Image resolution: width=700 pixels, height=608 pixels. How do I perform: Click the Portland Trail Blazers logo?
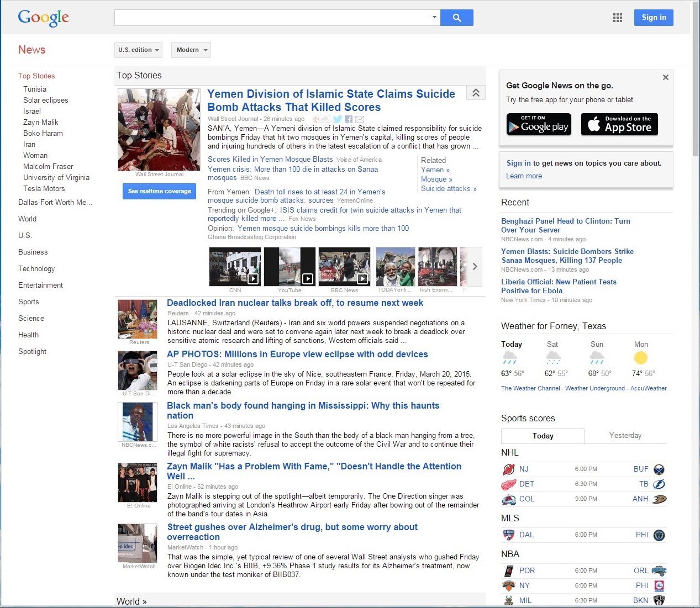pos(508,571)
